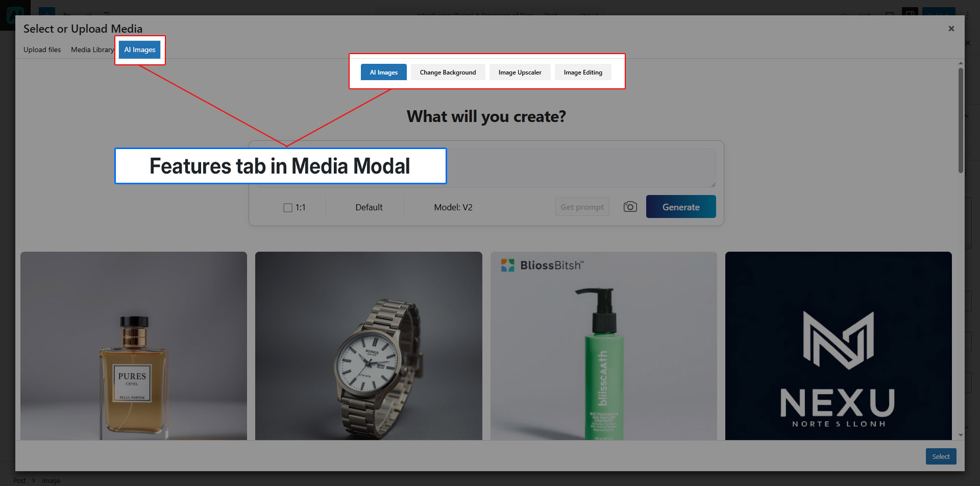The width and height of the screenshot is (980, 486).
Task: Open the Model: V2 selector
Action: tap(453, 207)
